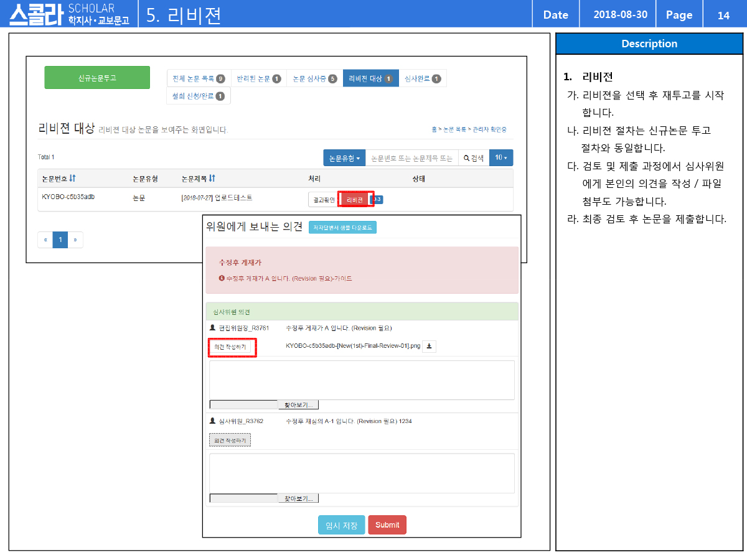The image size is (747, 560).
Task: Open the 반려된 논문 tab
Action: click(x=258, y=78)
